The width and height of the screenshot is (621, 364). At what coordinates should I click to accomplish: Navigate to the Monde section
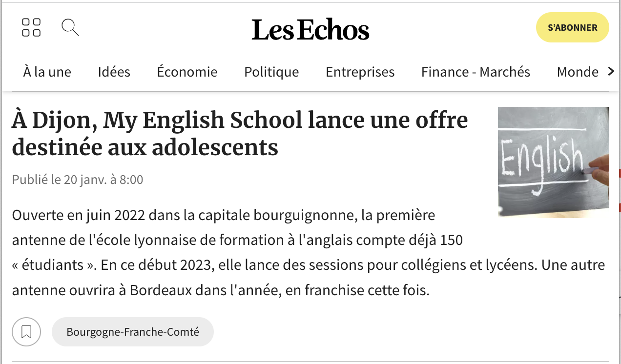(x=577, y=72)
